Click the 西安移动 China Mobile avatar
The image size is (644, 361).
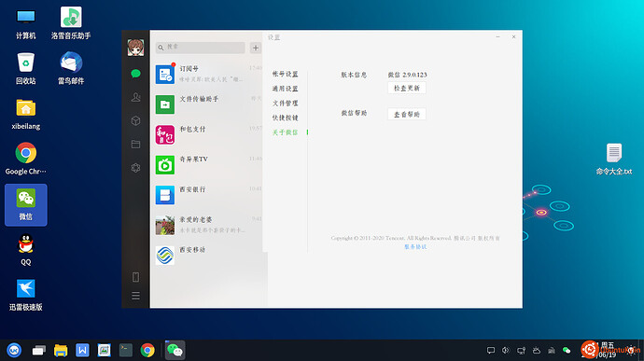pyautogui.click(x=165, y=255)
